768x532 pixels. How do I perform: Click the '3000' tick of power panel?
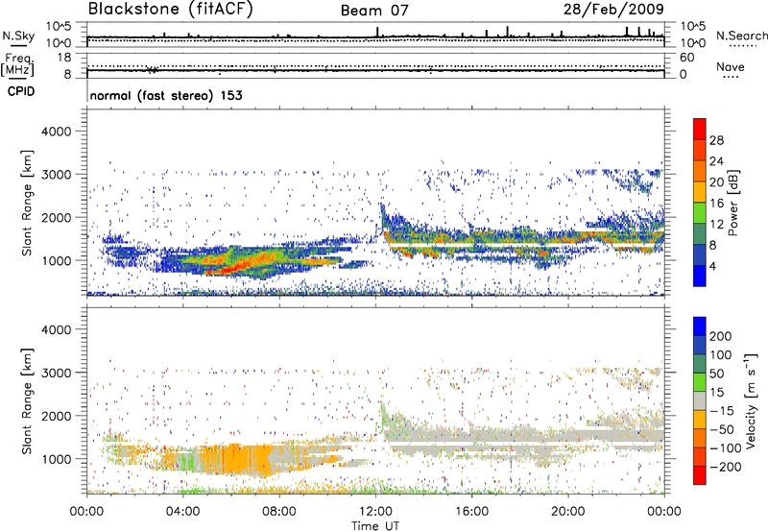56,175
